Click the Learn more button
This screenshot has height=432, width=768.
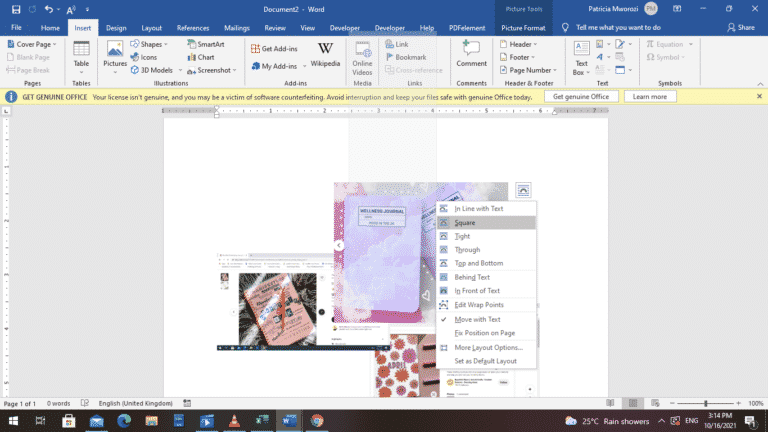tap(650, 96)
